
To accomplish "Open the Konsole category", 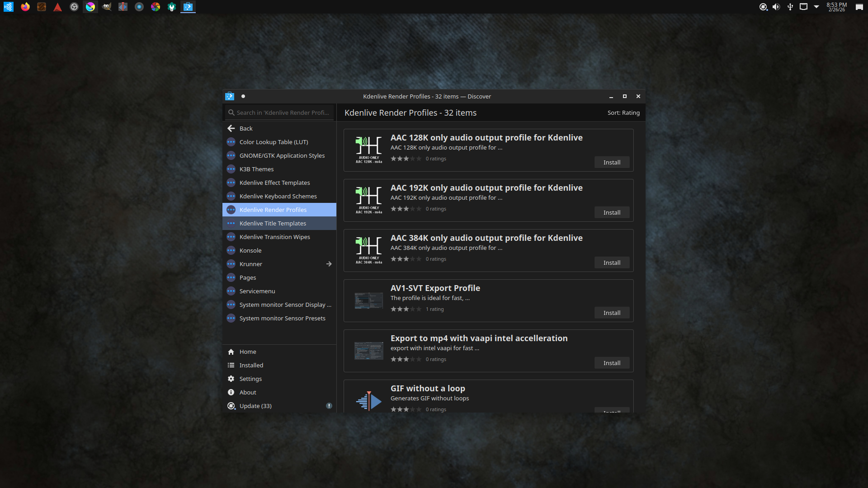I will (x=279, y=250).
